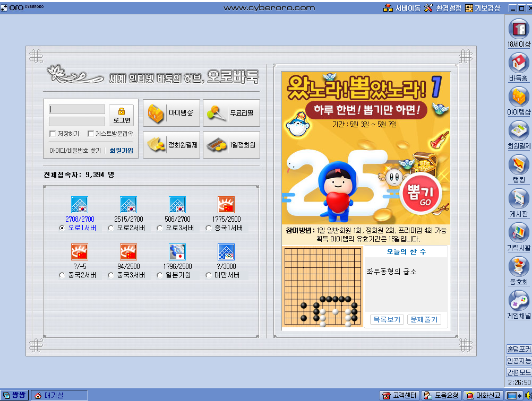Click the red 뽑기 GO button
This screenshot has height=401, width=532.
pos(421,194)
